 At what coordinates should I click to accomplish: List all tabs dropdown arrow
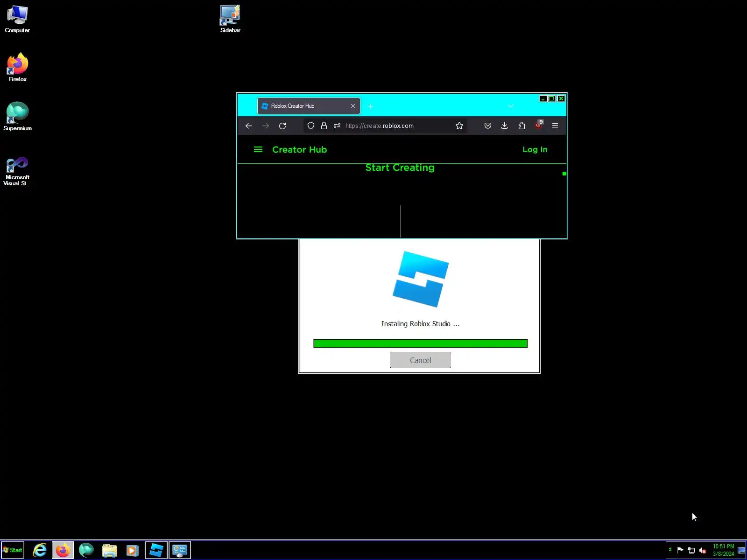tap(511, 106)
